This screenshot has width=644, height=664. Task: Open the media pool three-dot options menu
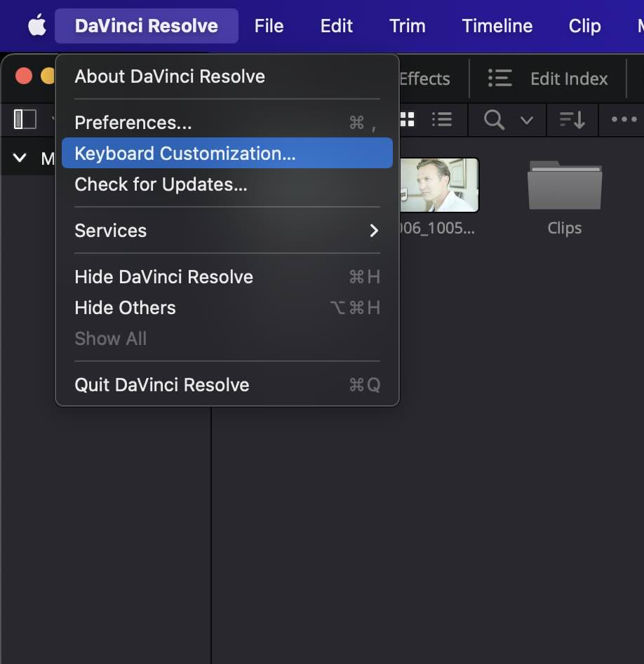click(x=624, y=119)
